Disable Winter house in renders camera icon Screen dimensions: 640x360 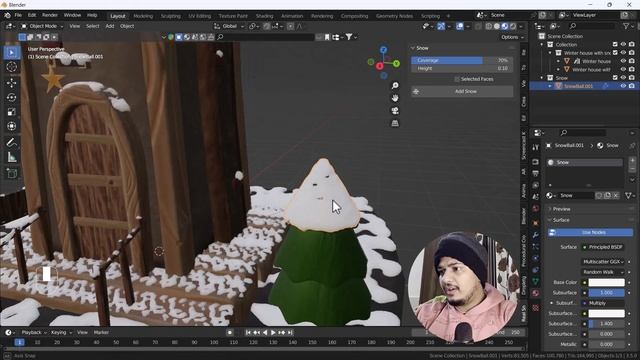point(632,61)
